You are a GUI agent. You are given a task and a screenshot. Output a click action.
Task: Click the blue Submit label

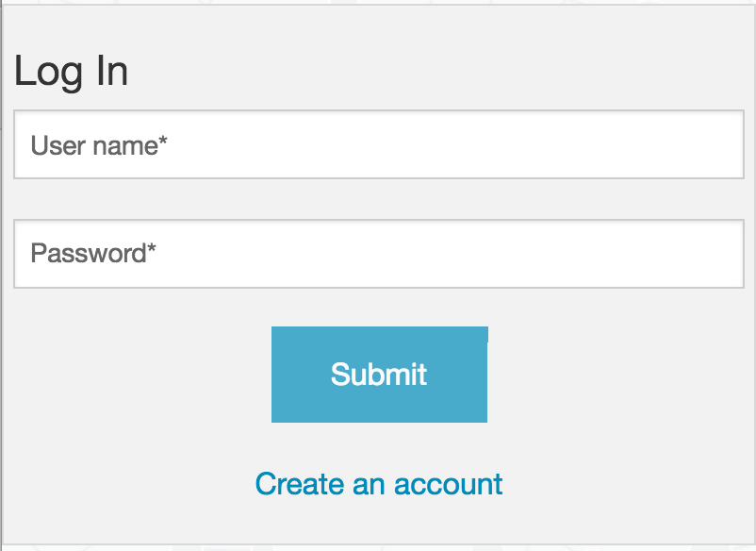378,374
